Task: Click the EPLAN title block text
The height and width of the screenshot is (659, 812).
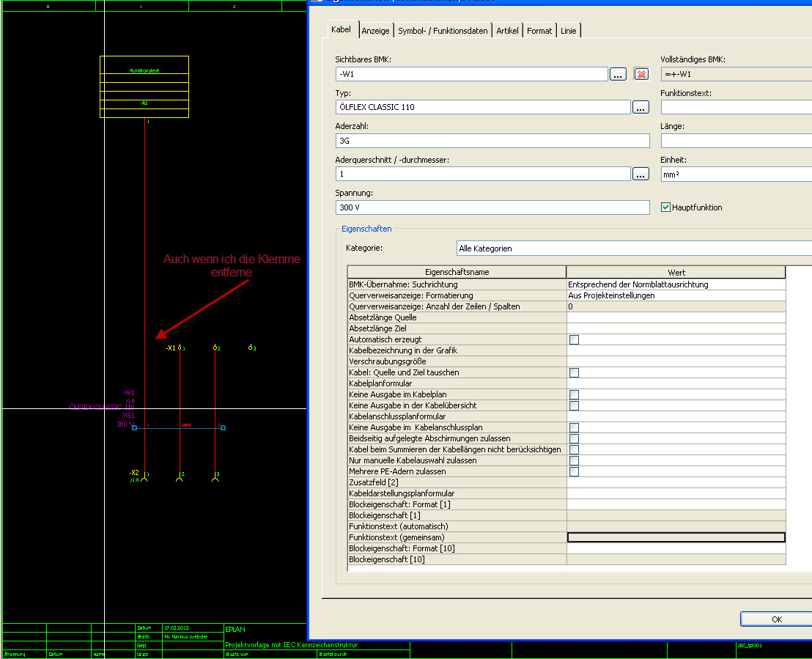Action: pos(235,629)
